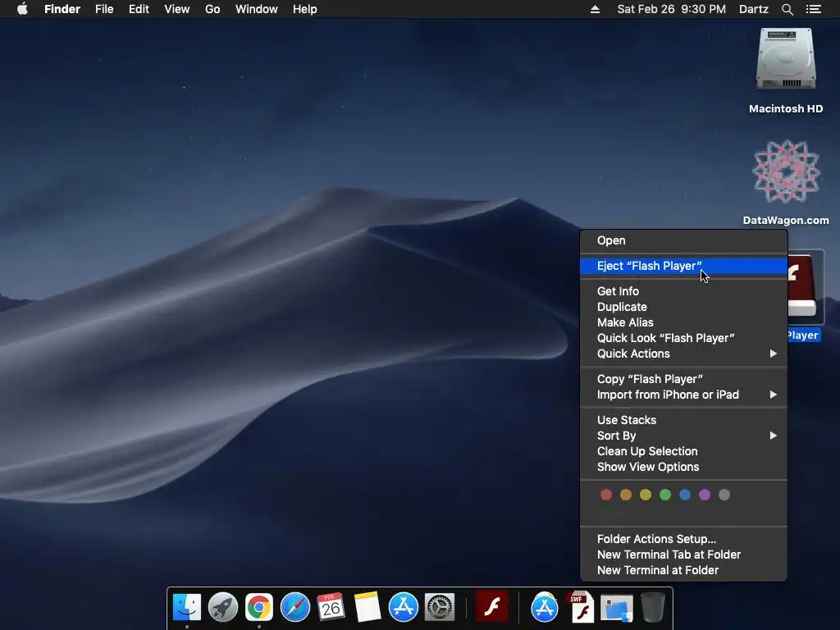Open the Help menu
The height and width of the screenshot is (630, 840).
305,9
